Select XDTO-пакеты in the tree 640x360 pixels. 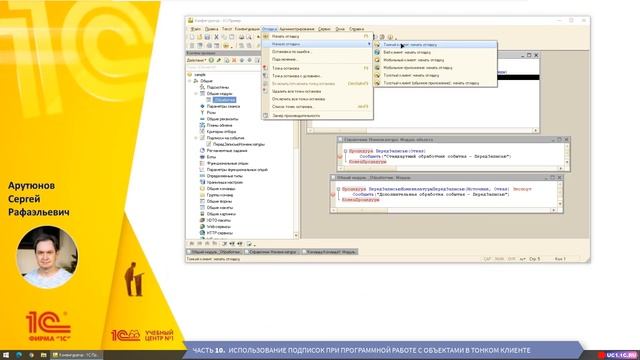(x=218, y=220)
